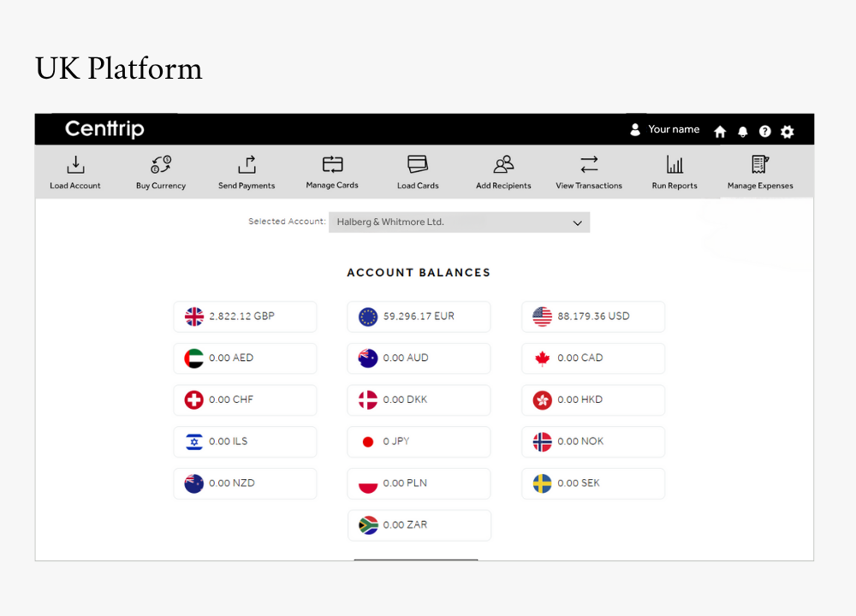856x616 pixels.
Task: Expand the Selected Account dropdown chevron
Action: [578, 222]
